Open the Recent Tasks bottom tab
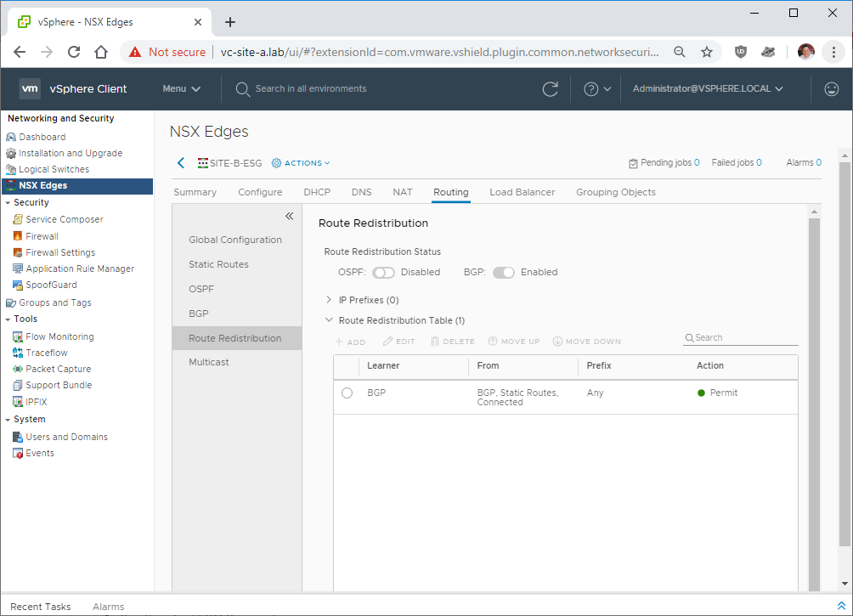The height and width of the screenshot is (616, 853). click(40, 606)
